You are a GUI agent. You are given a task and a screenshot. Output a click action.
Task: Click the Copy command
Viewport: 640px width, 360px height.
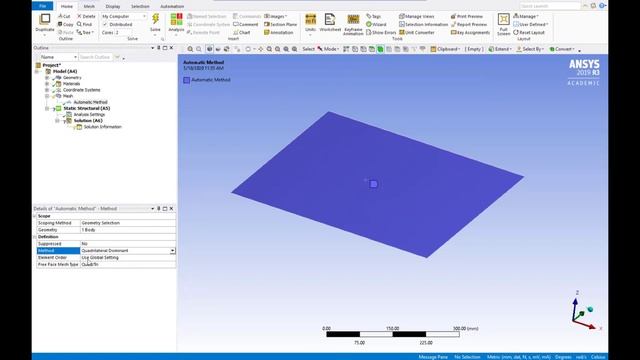[65, 24]
